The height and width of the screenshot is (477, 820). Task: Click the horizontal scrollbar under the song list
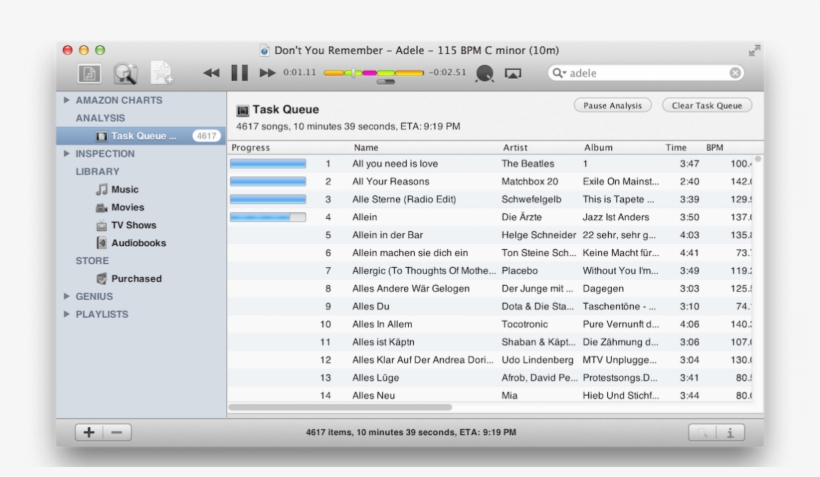pos(340,407)
